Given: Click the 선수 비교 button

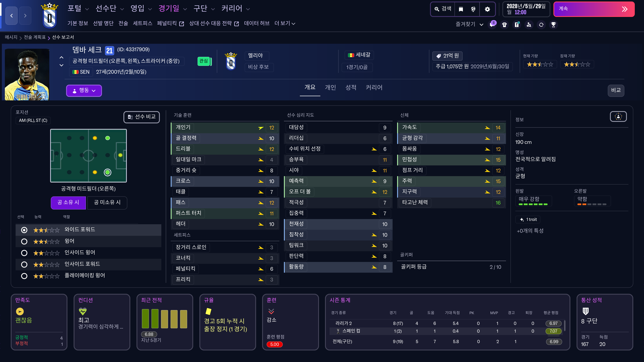Looking at the screenshot, I should click(142, 117).
